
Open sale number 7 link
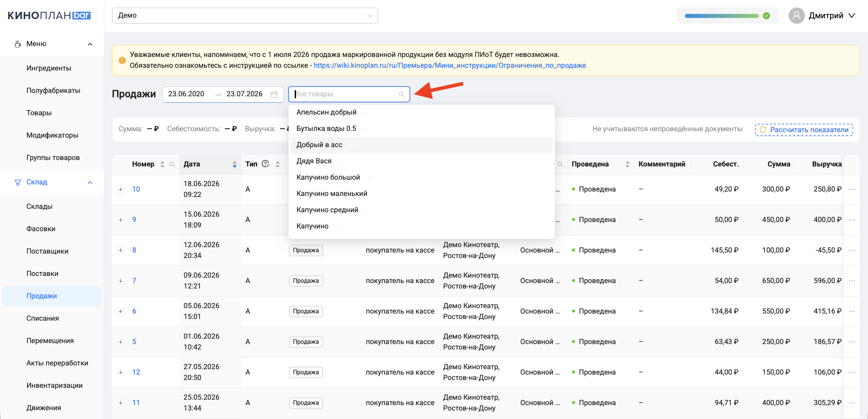point(134,281)
